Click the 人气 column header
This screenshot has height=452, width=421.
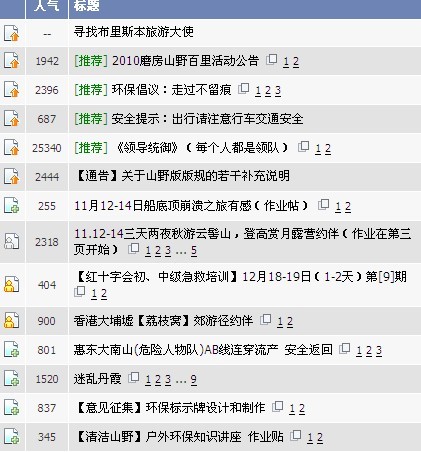pyautogui.click(x=47, y=5)
